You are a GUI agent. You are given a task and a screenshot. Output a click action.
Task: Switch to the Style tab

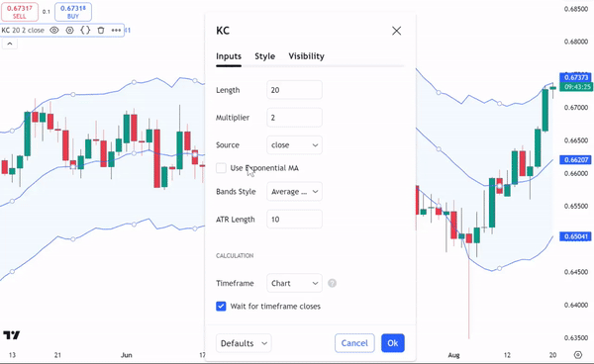coord(264,56)
